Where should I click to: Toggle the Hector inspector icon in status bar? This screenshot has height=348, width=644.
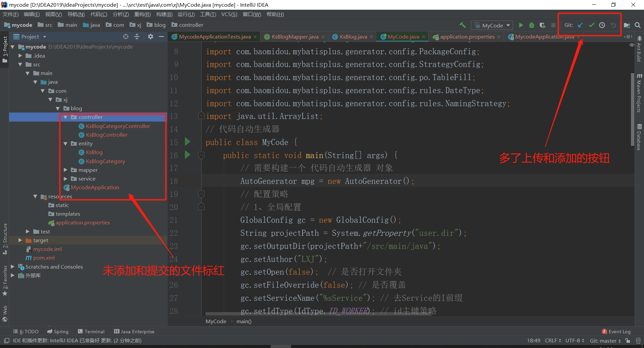coord(638,341)
